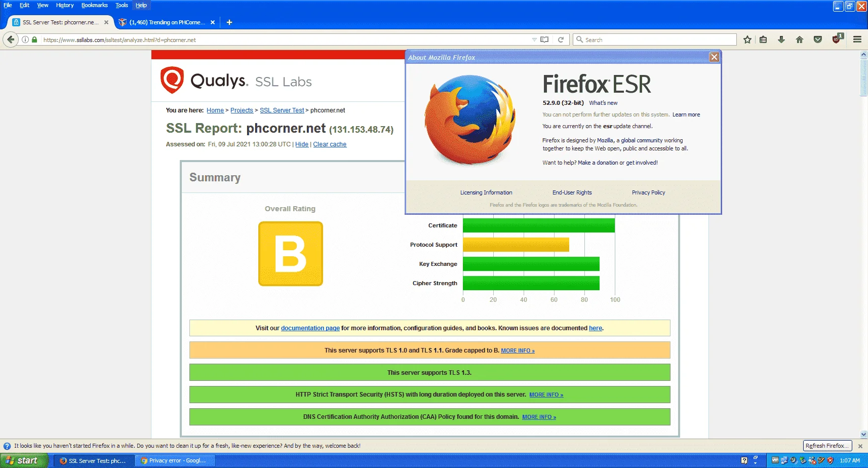Open the Safely Remove Hardware tray icon
Image resolution: width=868 pixels, height=468 pixels.
click(x=803, y=460)
